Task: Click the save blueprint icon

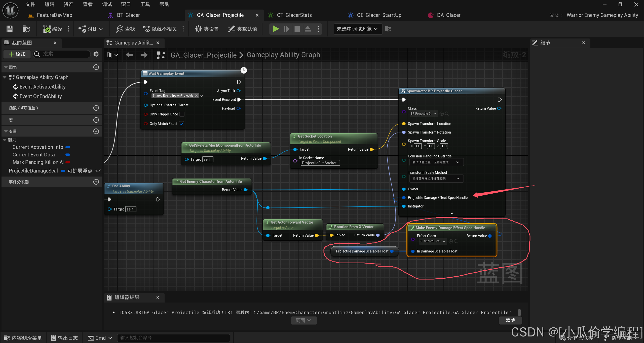Action: (x=10, y=29)
